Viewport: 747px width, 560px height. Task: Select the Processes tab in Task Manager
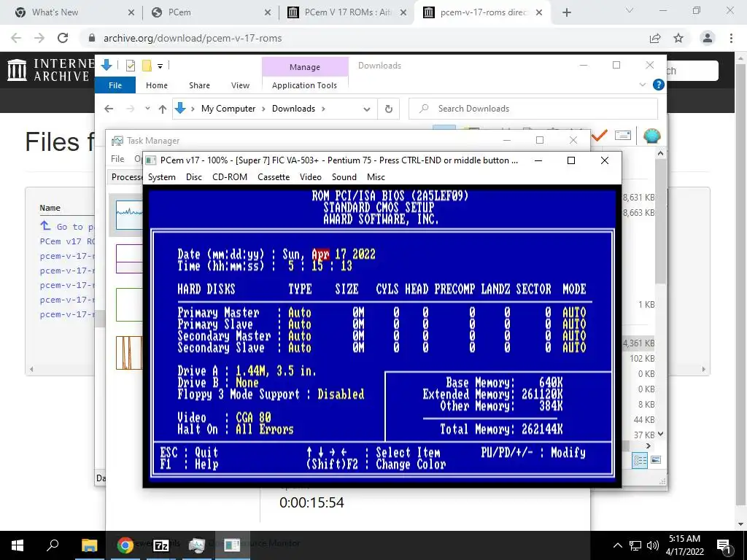pos(126,177)
